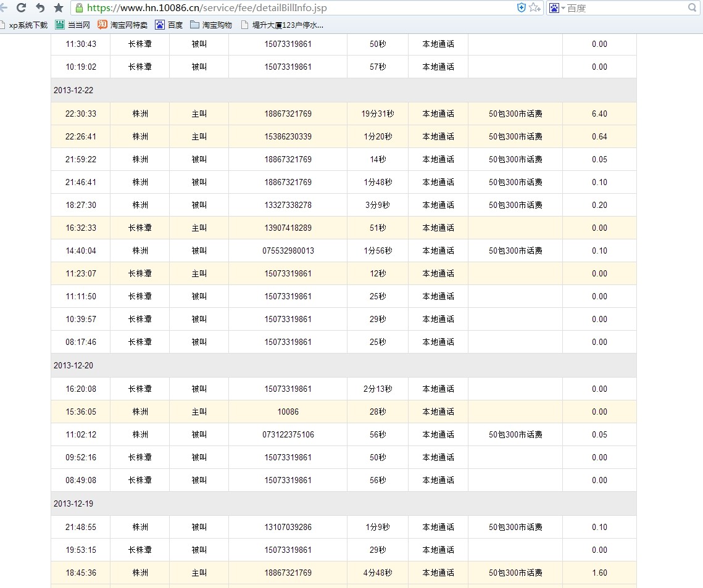Click the undo/restore arrow icon in toolbar
Image resolution: width=703 pixels, height=588 pixels.
(40, 8)
